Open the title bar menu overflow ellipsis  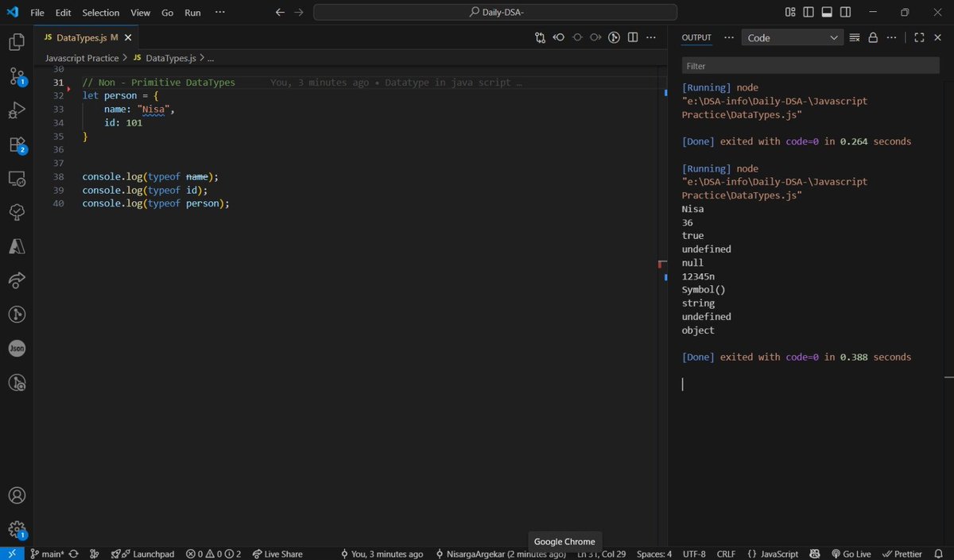pos(219,13)
